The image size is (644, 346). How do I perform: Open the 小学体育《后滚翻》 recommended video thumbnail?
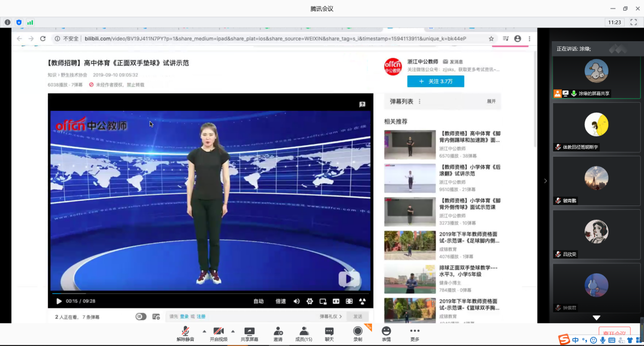410,178
